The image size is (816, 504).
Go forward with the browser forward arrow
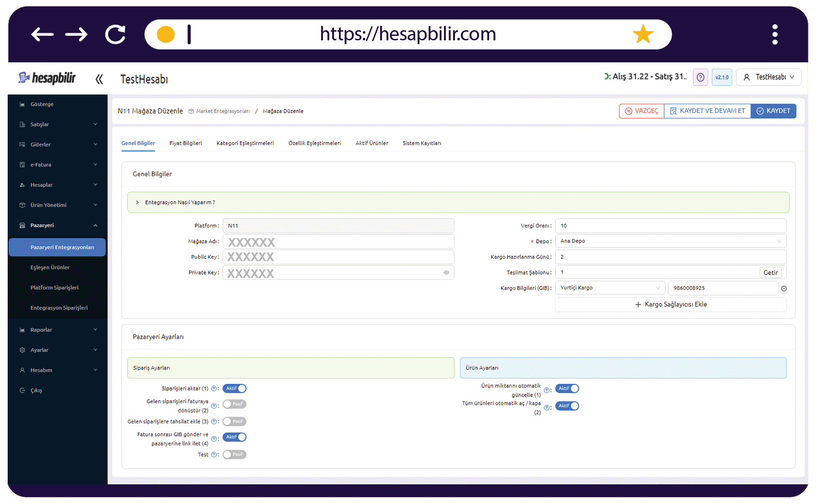click(x=76, y=35)
